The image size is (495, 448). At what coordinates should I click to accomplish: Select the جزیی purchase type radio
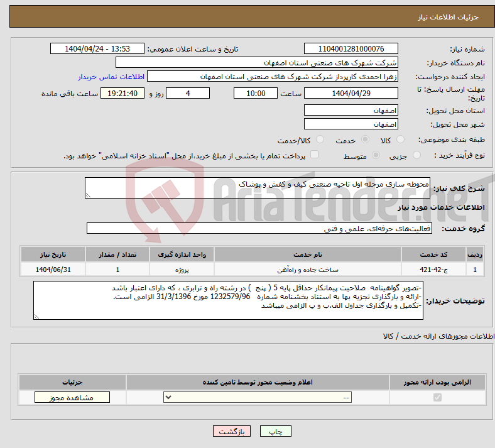click(x=416, y=155)
